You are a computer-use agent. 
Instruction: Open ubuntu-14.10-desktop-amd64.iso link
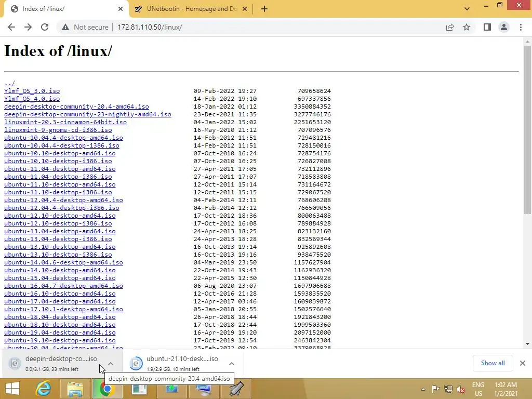point(60,270)
